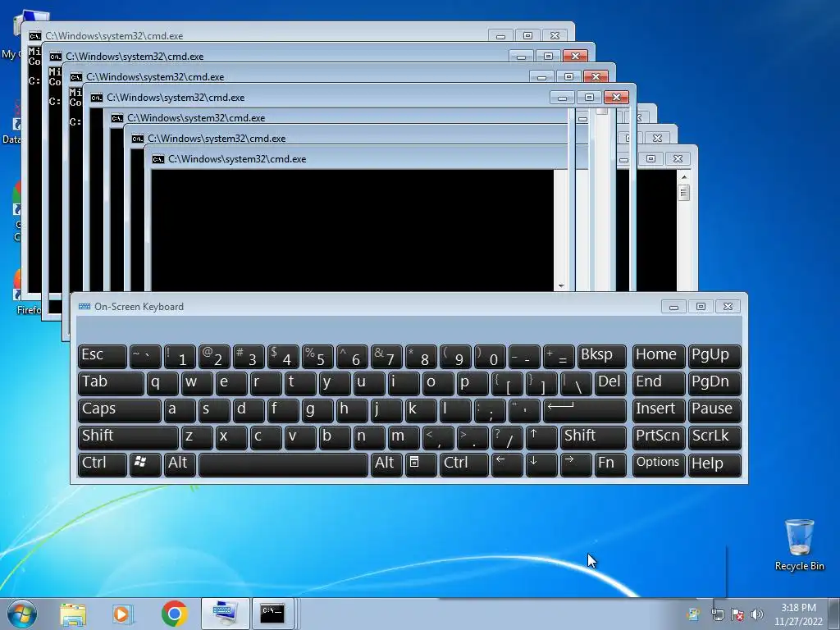This screenshot has width=840, height=630.
Task: Click scroll up arrow in rightmost cmd window
Action: pos(683,177)
